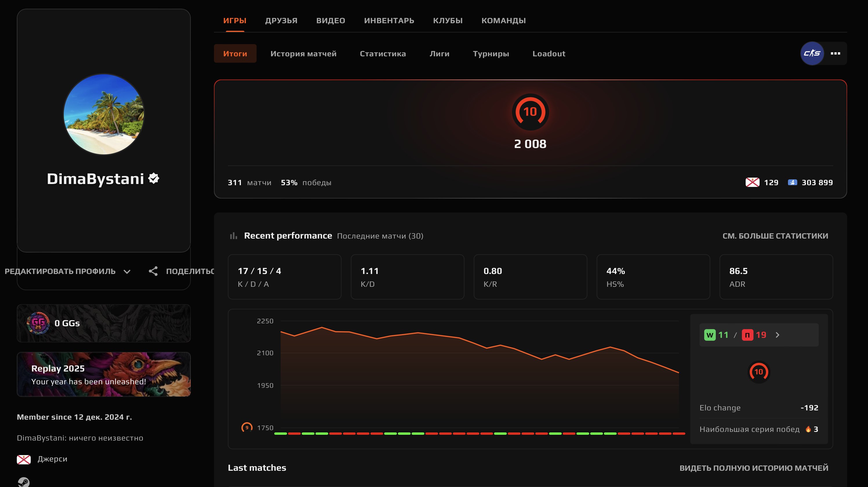Select the CS2 game icon in the top right
This screenshot has height=487, width=868.
coord(812,53)
